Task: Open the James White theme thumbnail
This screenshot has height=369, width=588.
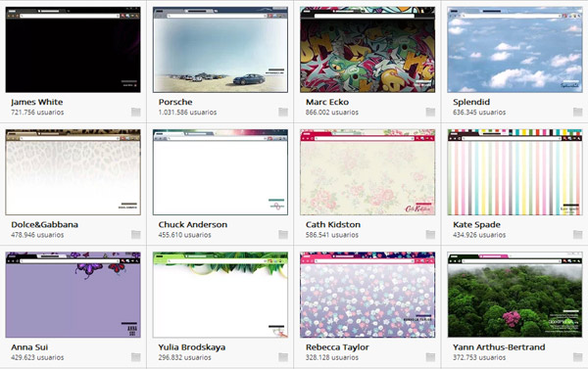Action: pos(73,50)
